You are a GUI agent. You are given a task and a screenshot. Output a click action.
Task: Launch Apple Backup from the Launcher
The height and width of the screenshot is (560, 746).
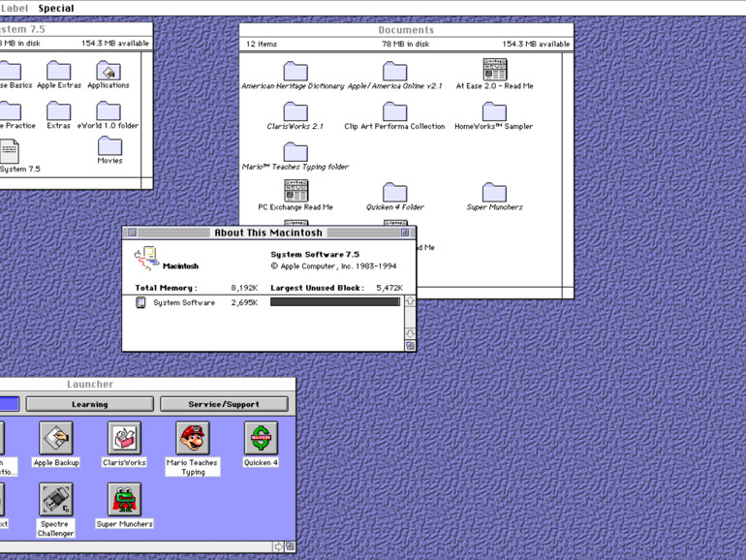[x=56, y=438]
